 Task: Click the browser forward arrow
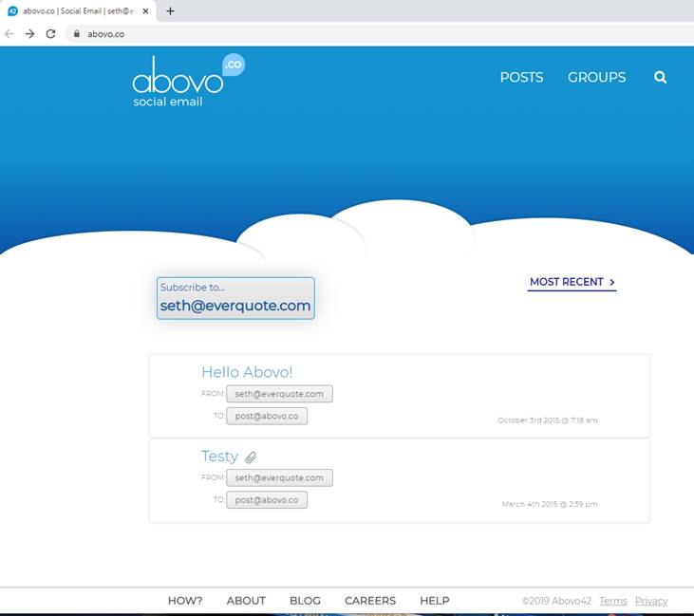point(29,33)
